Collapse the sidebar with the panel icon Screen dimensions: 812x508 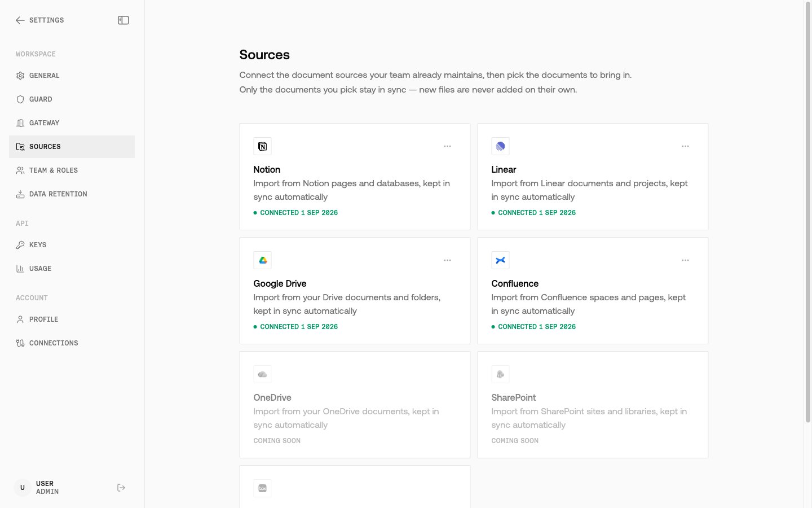[x=123, y=20]
